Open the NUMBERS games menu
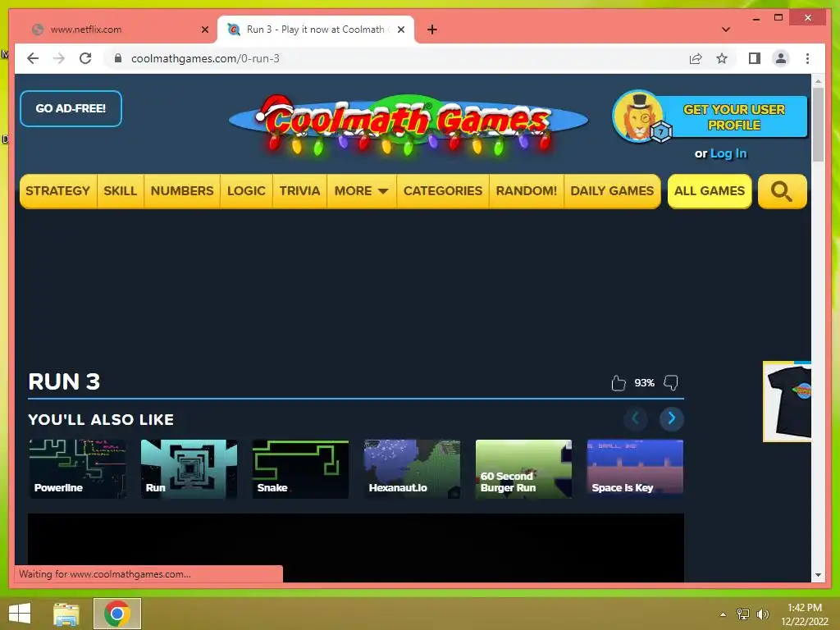This screenshot has height=630, width=840. coord(182,191)
